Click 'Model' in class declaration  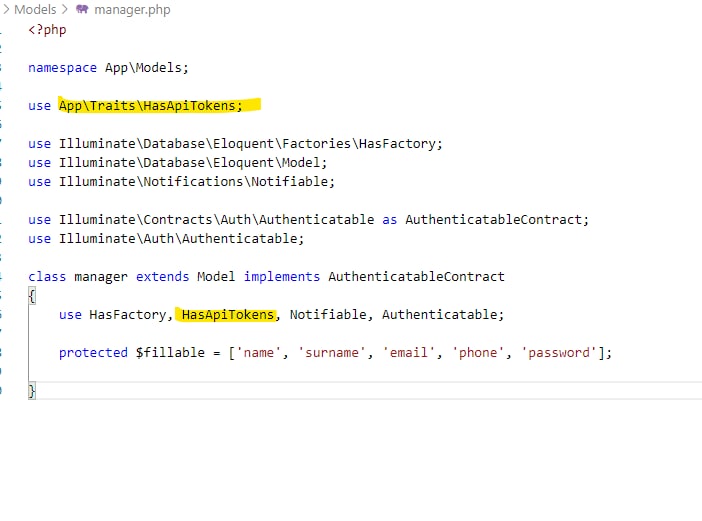click(216, 277)
